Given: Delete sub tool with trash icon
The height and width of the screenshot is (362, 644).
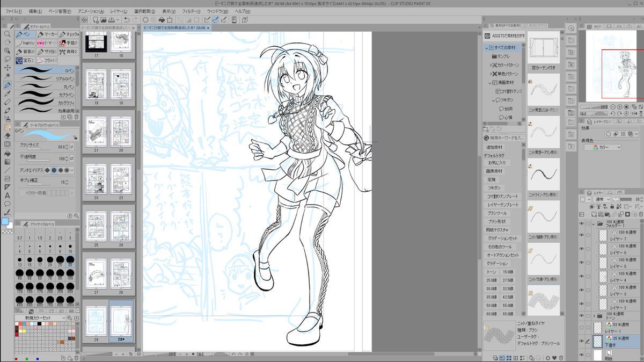Looking at the screenshot, I should [76, 117].
